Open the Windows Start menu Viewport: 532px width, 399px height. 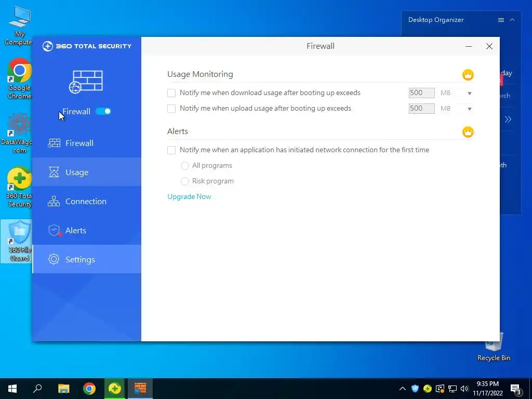[x=12, y=389]
